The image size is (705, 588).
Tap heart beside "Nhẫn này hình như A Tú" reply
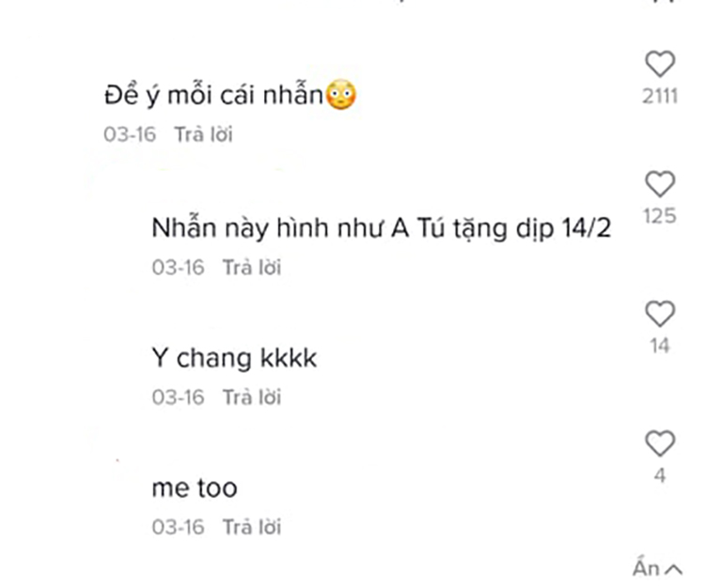[660, 184]
